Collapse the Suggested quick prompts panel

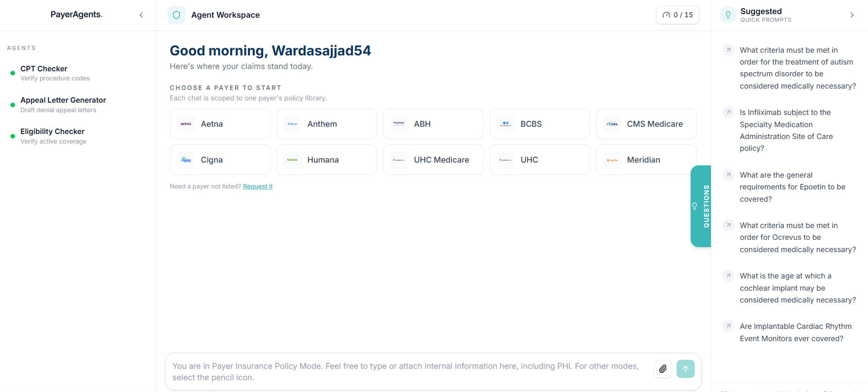pyautogui.click(x=852, y=15)
